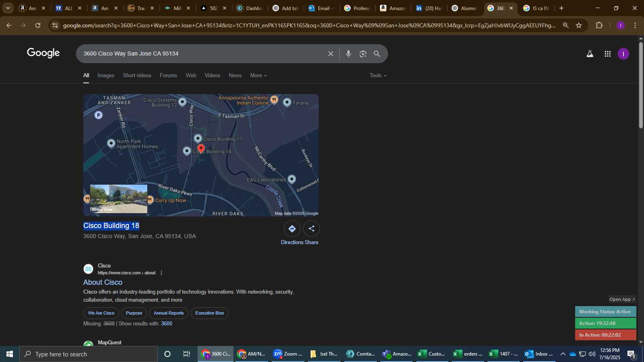
Task: Open the tab search dropdown arrow
Action: [8, 8]
